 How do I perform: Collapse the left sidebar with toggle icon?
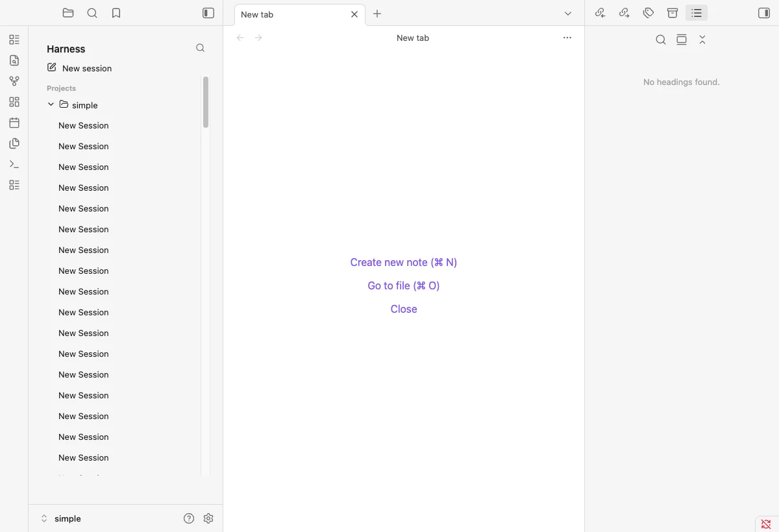pyautogui.click(x=208, y=13)
